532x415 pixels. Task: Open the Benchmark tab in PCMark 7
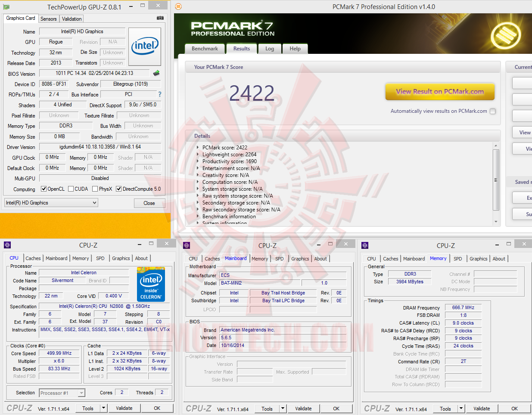coord(205,49)
